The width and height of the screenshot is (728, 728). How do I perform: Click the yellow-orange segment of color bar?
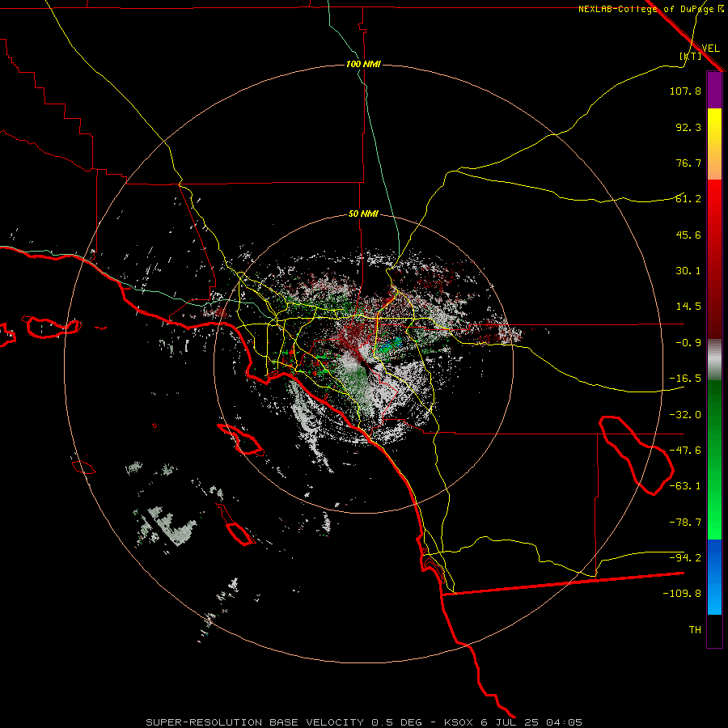click(714, 144)
